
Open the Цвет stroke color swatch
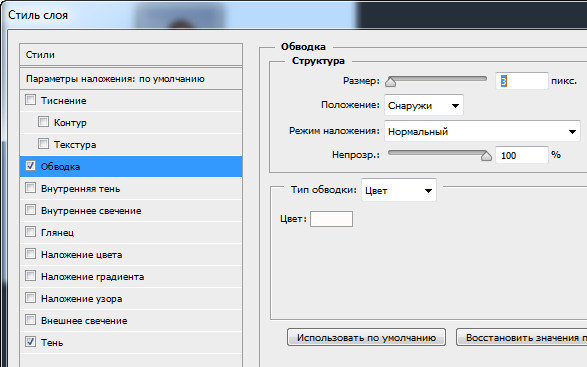(331, 219)
